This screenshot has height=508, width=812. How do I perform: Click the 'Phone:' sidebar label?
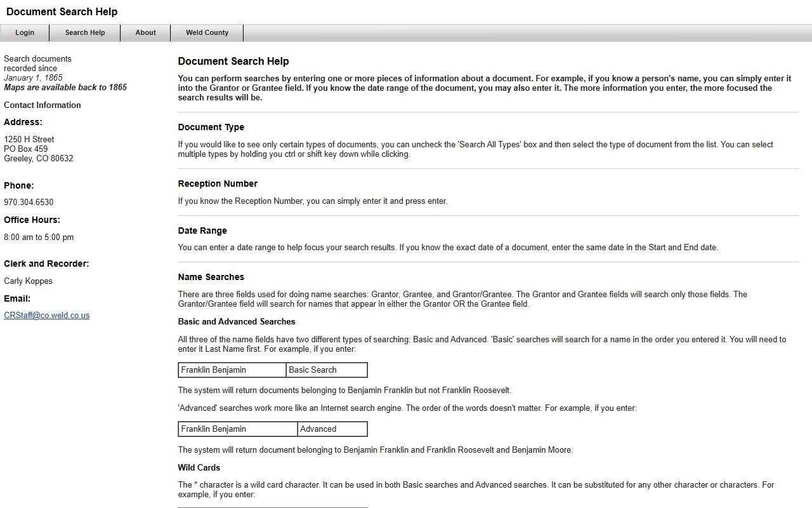coord(19,186)
